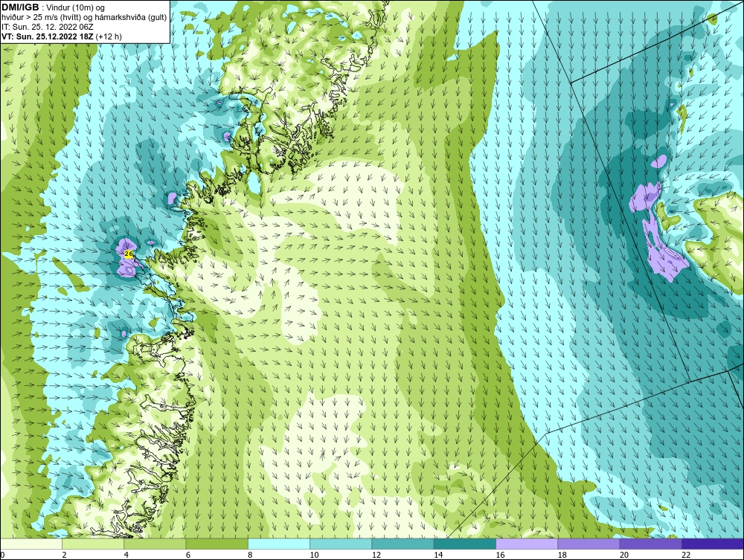
Task: Click the legend value 22
Action: (686, 555)
